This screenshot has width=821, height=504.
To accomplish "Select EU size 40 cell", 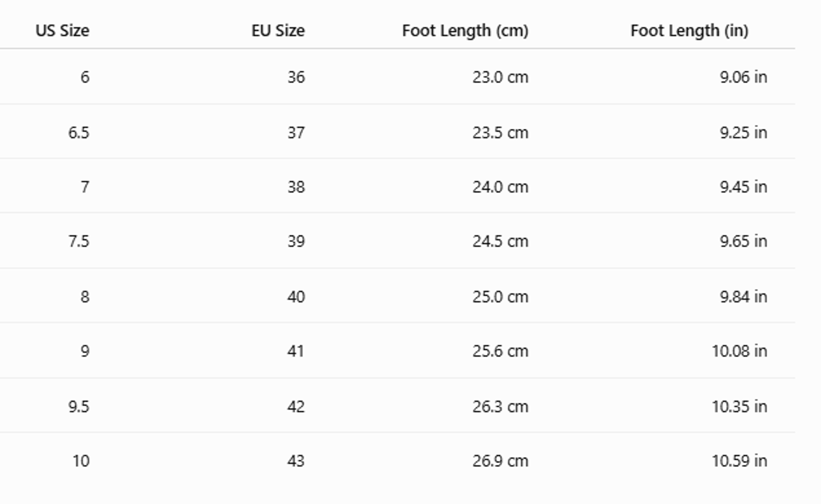I will click(296, 297).
